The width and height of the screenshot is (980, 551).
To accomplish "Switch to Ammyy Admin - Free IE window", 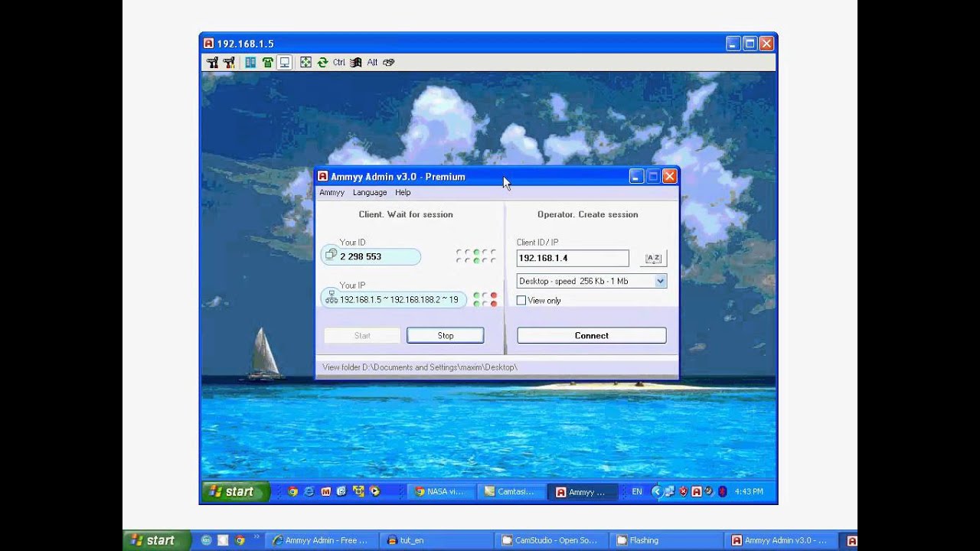I will point(321,540).
